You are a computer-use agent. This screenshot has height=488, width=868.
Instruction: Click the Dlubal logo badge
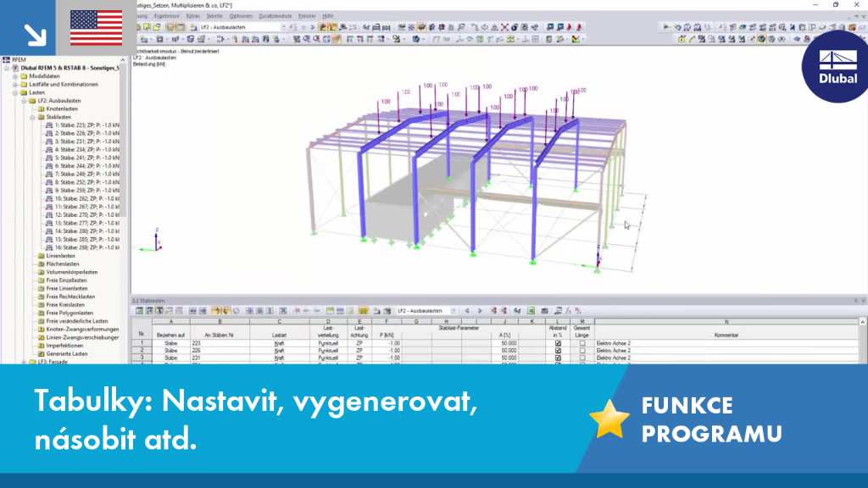pyautogui.click(x=835, y=67)
